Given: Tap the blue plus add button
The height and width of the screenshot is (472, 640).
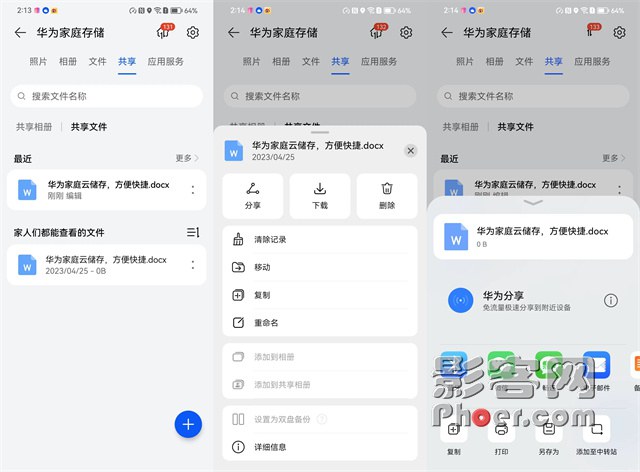Looking at the screenshot, I should click(x=188, y=424).
